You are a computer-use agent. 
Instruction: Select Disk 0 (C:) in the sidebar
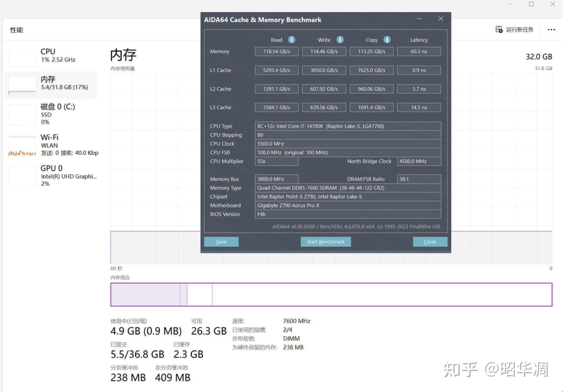click(51, 114)
